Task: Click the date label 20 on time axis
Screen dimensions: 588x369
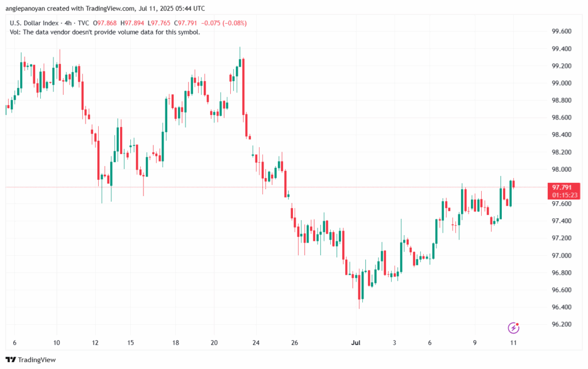Action: point(214,343)
